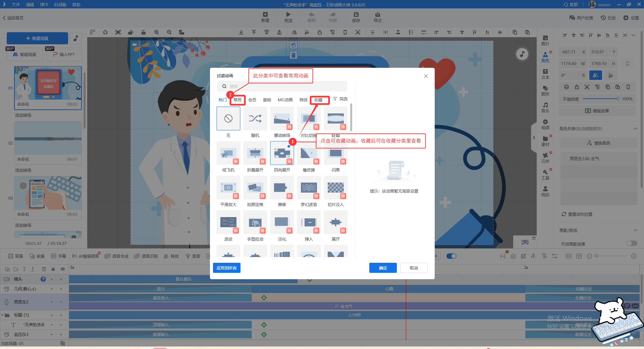Image resolution: width=644 pixels, height=349 pixels.
Task: Enable the 开启黑影效果 toggle switch
Action: point(632,243)
